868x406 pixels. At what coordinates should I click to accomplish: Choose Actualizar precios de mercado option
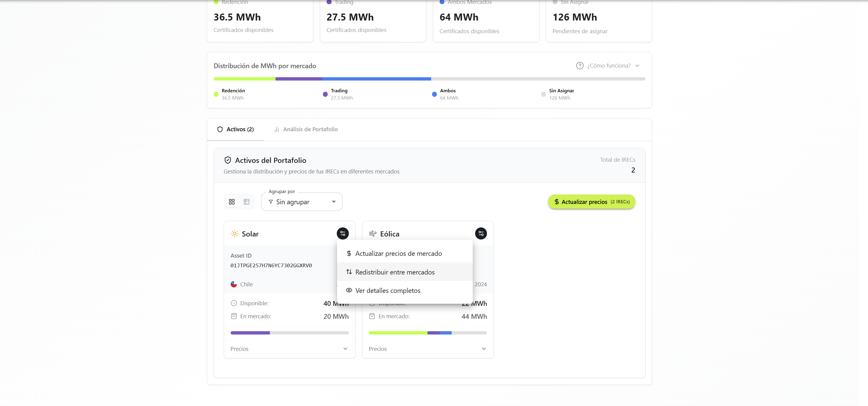click(x=398, y=254)
